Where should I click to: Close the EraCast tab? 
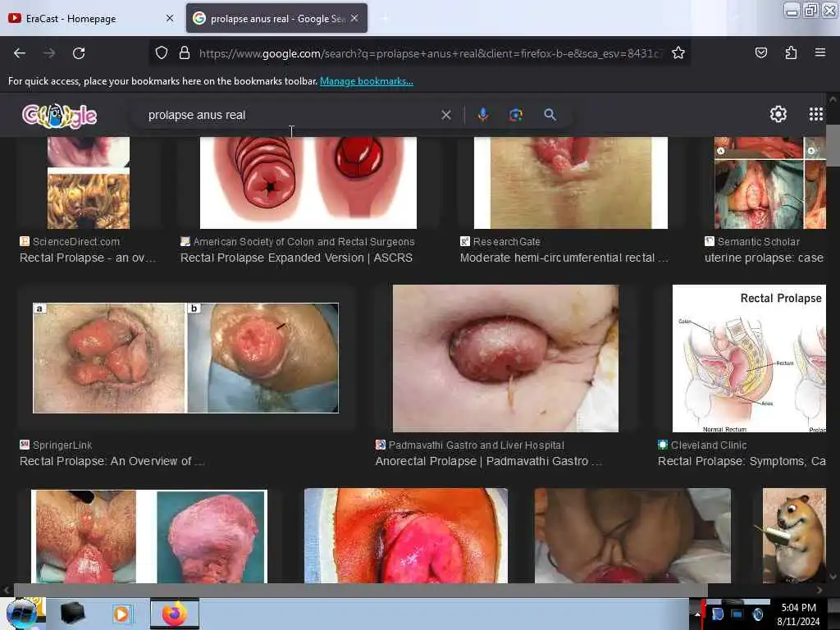coord(170,18)
